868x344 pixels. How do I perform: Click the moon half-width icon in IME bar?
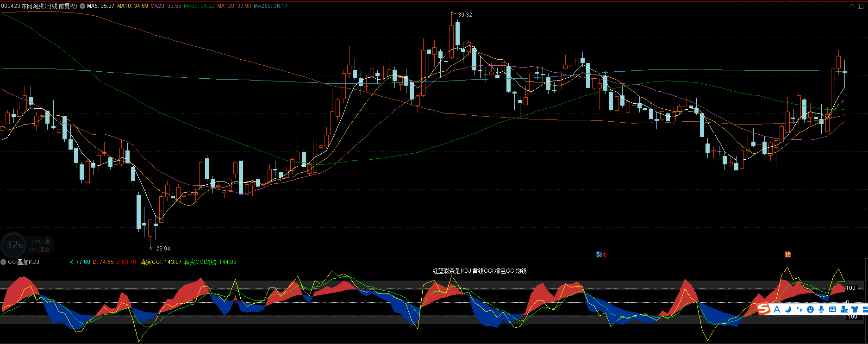788,309
